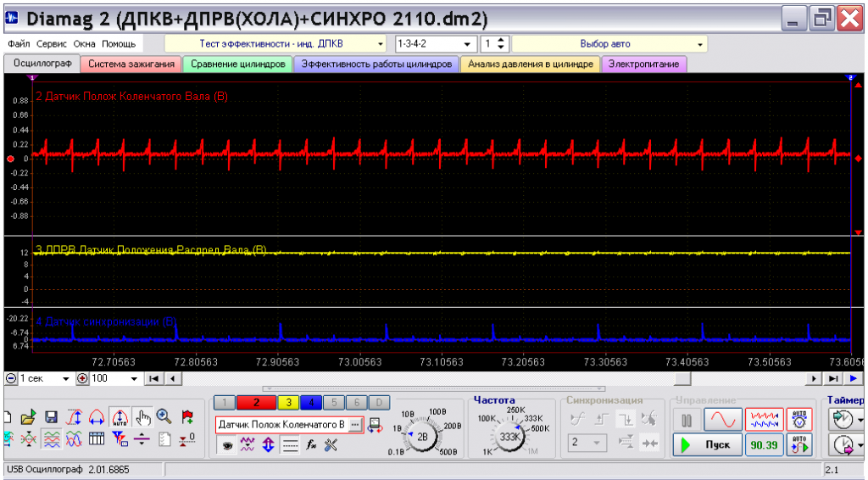The width and height of the screenshot is (868, 480).
Task: Switch to Анализ давления в цилиндре tab
Action: (x=531, y=64)
